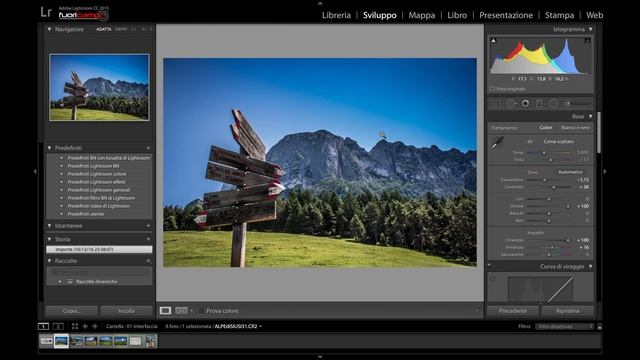
Task: Click Automatico tone button
Action: (570, 172)
